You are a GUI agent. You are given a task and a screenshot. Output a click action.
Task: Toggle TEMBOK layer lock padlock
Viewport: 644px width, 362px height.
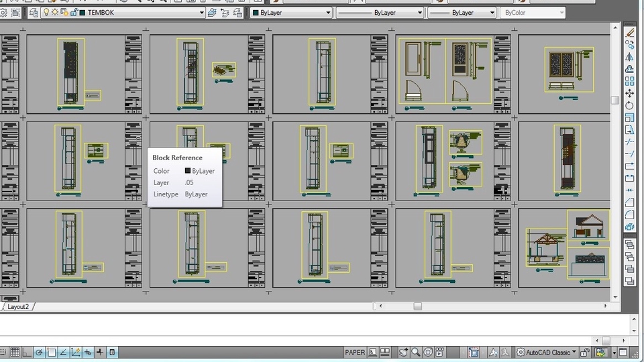coord(74,12)
